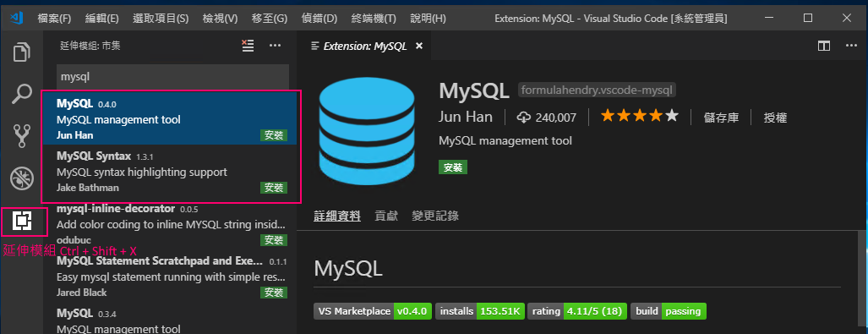
Task: Open the extensions panel more actions menu
Action: (x=276, y=46)
